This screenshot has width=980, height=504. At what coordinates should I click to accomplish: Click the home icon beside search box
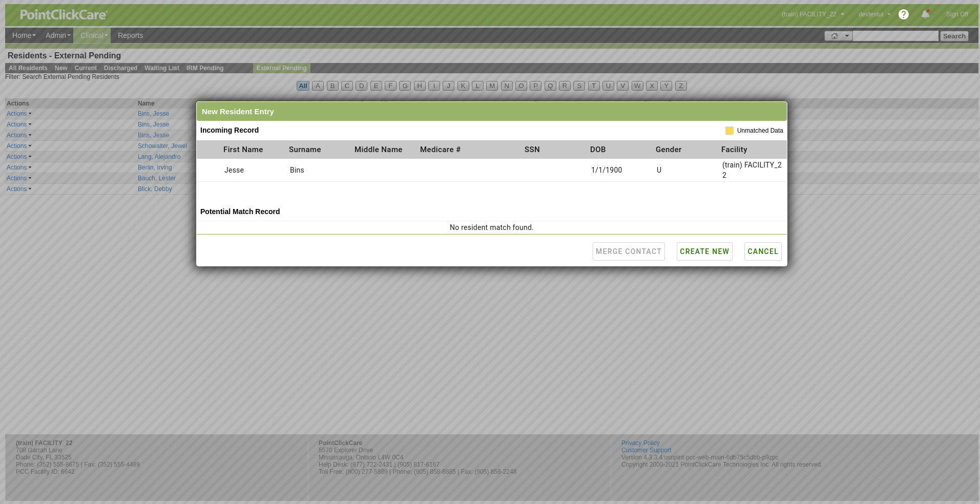835,36
